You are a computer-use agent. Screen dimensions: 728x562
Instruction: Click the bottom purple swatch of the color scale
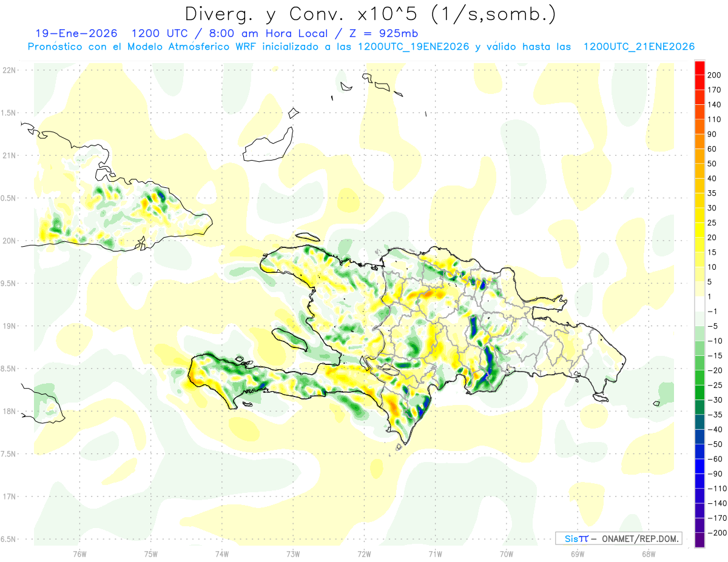[x=699, y=540]
